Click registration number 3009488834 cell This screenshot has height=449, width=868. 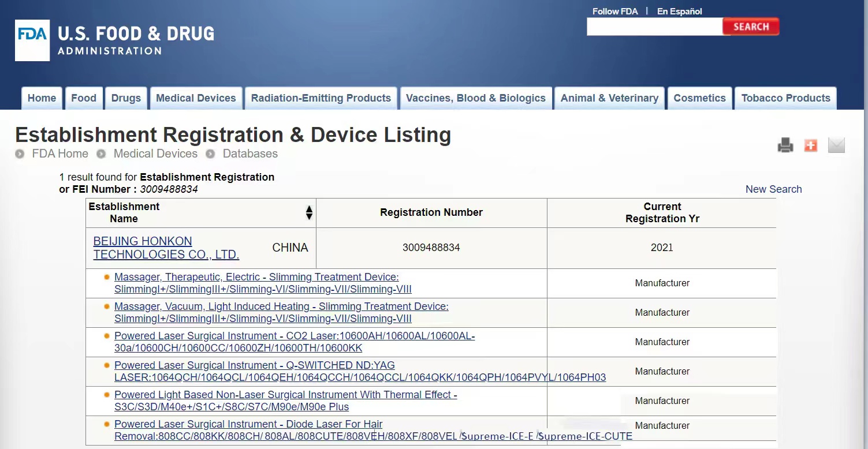pos(431,248)
